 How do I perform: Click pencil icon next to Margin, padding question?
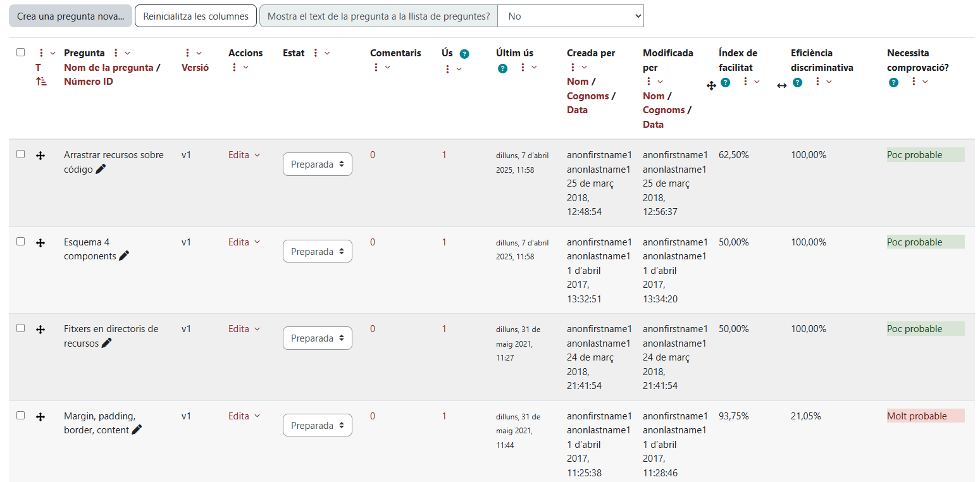[x=137, y=430]
